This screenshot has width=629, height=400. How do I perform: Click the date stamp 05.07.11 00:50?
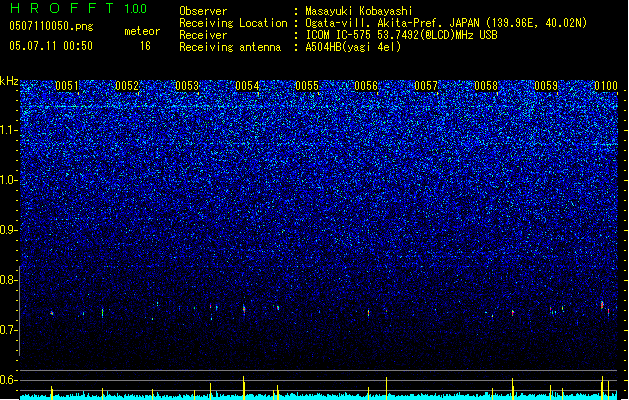51,46
